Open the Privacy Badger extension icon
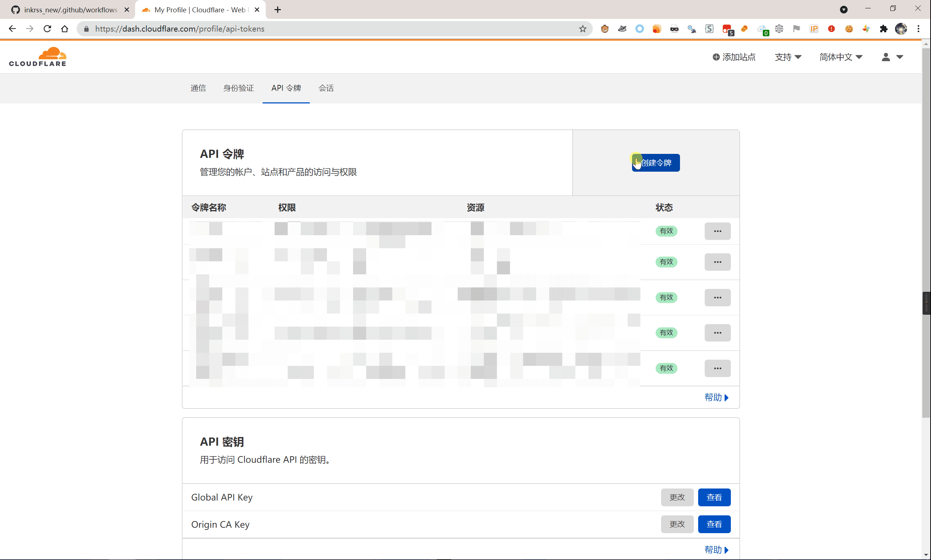This screenshot has width=931, height=560. tap(622, 29)
